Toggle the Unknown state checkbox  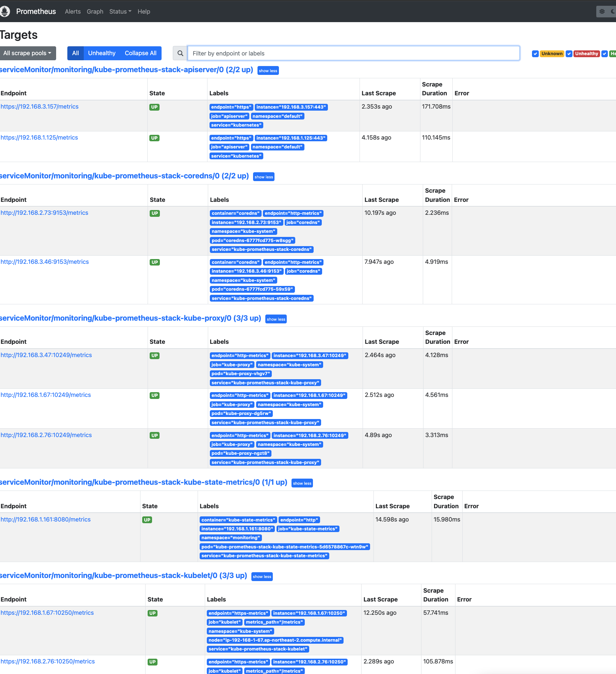(x=535, y=53)
